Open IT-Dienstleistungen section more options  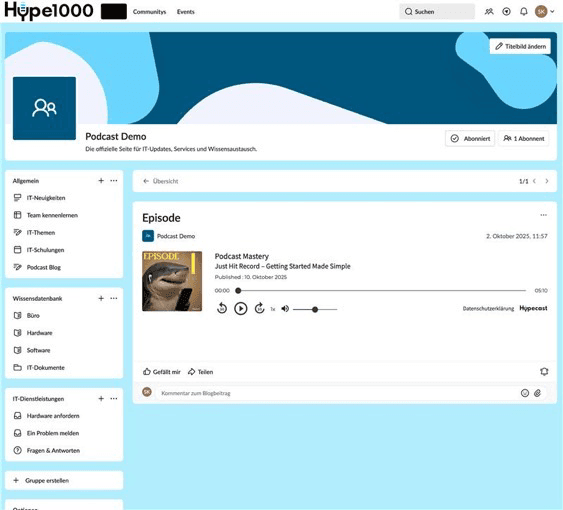click(114, 399)
